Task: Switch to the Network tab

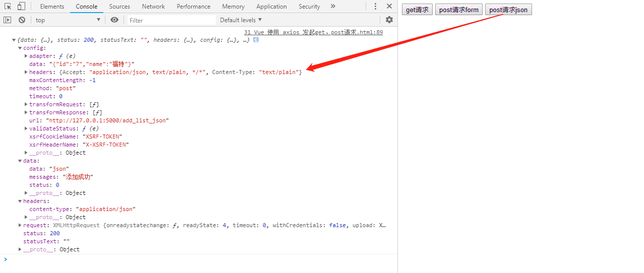Action: click(153, 7)
